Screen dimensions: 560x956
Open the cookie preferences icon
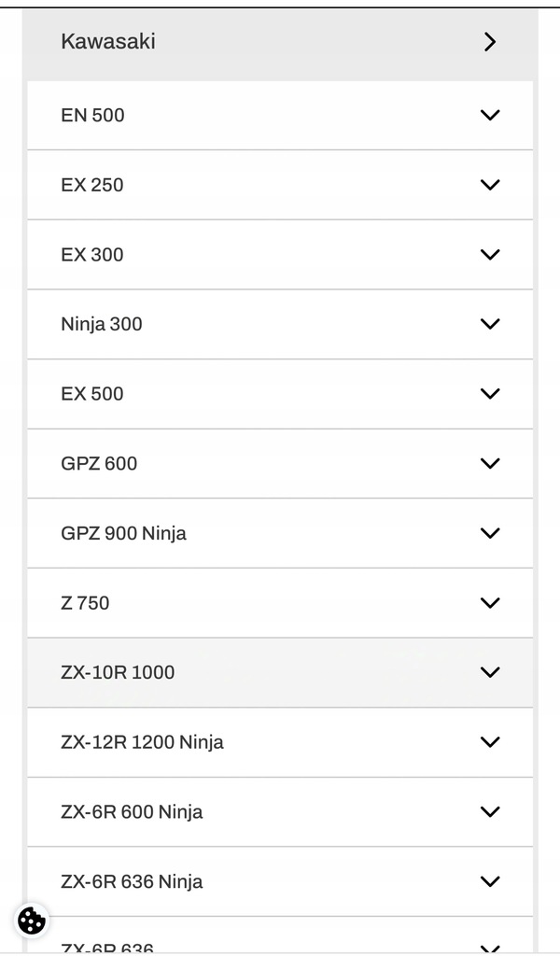32,921
